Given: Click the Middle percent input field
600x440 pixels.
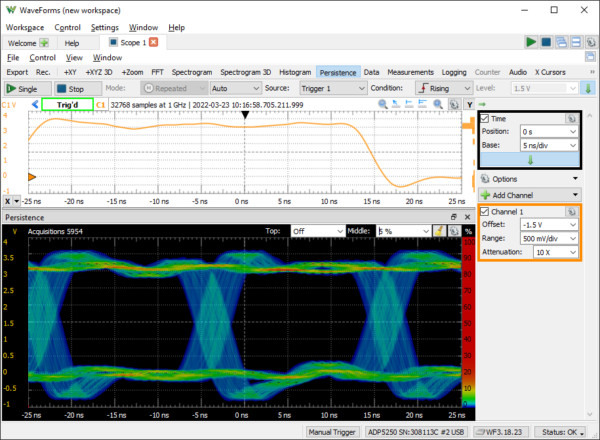Looking at the screenshot, I should [x=395, y=231].
